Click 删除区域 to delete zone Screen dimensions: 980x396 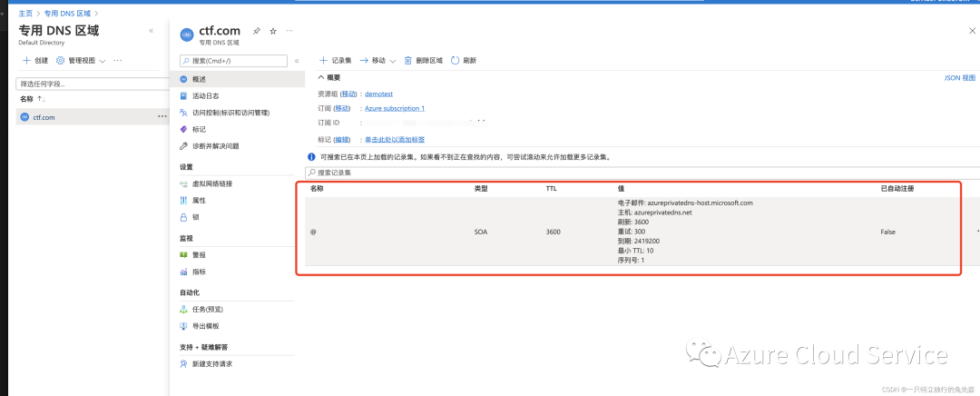coord(423,61)
